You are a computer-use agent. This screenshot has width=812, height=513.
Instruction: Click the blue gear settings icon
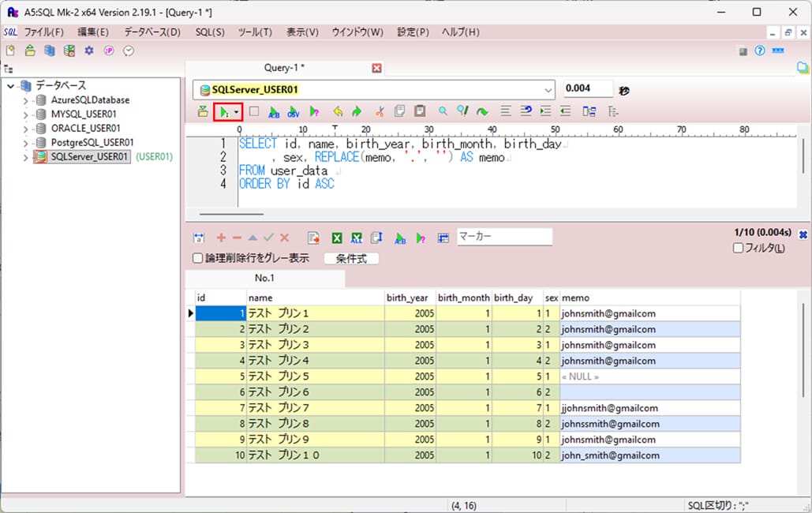(x=88, y=51)
